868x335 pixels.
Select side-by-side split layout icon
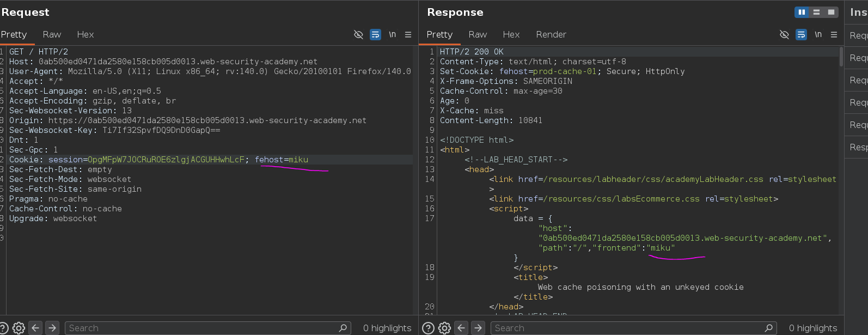tap(802, 12)
